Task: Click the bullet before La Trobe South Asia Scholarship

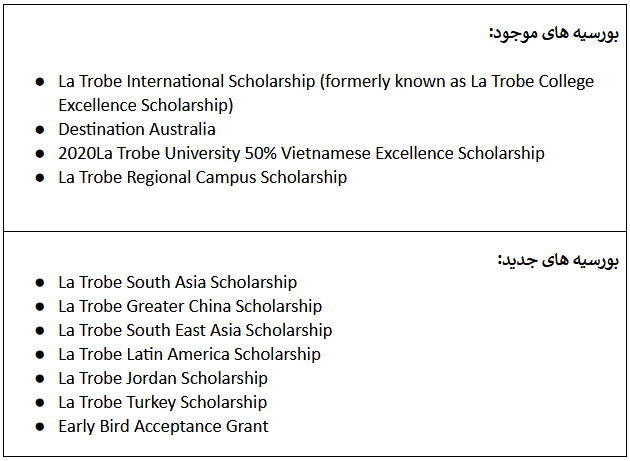Action: [40, 283]
